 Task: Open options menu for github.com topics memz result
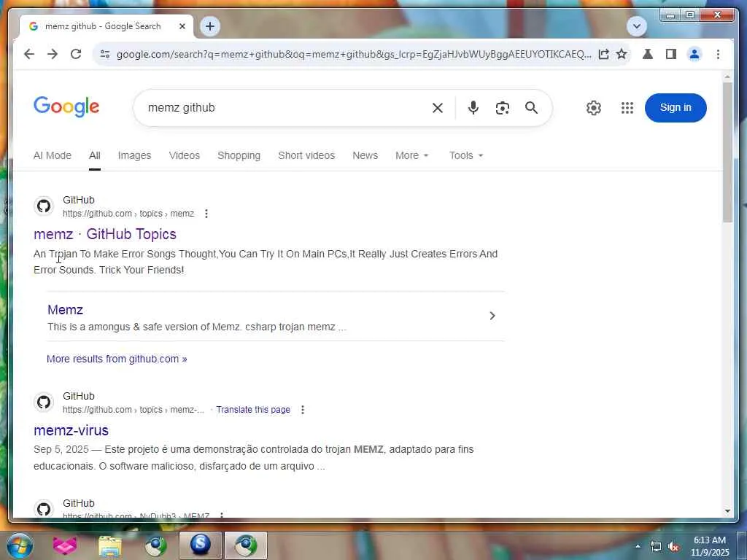pos(206,214)
